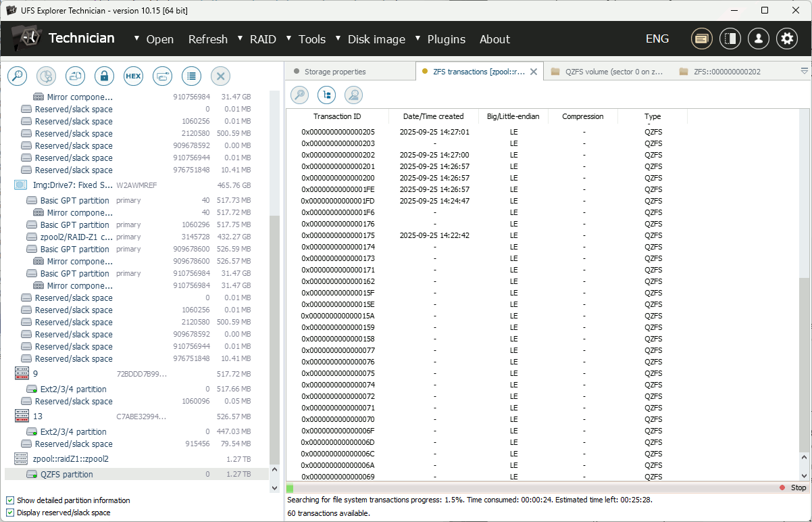Select the lock icon to decrypt storage
Viewport: 812px width, 522px height.
[104, 76]
